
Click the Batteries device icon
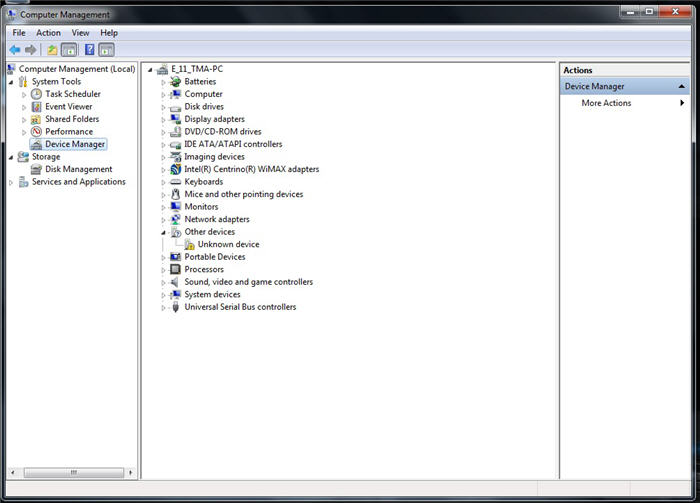point(176,82)
